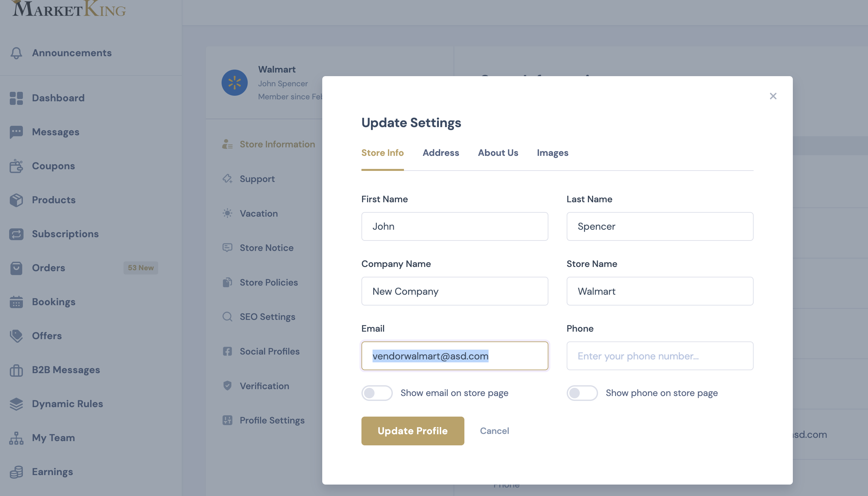Click the Offers tag icon

click(x=16, y=336)
